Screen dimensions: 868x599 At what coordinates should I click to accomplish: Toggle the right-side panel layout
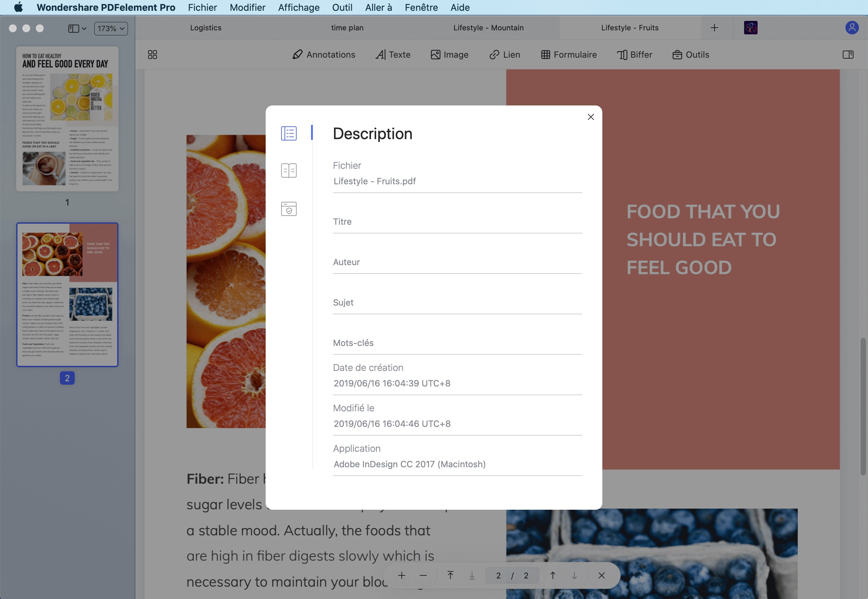click(848, 55)
